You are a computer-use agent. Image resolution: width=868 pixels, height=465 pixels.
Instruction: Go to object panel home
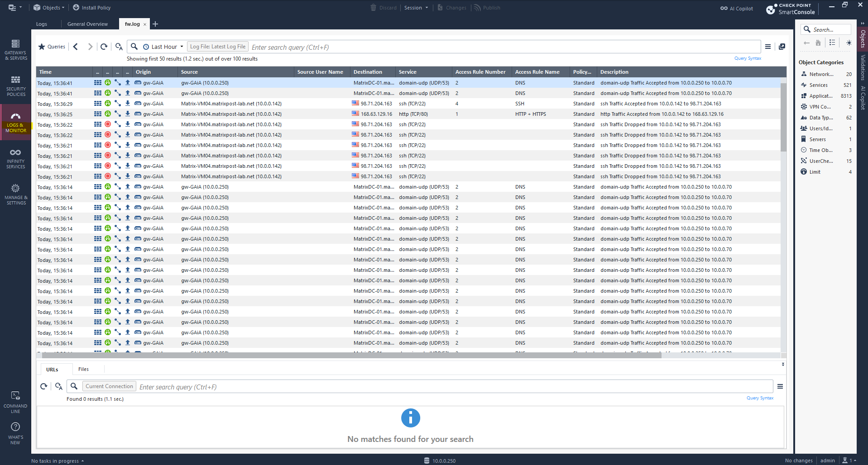[818, 43]
